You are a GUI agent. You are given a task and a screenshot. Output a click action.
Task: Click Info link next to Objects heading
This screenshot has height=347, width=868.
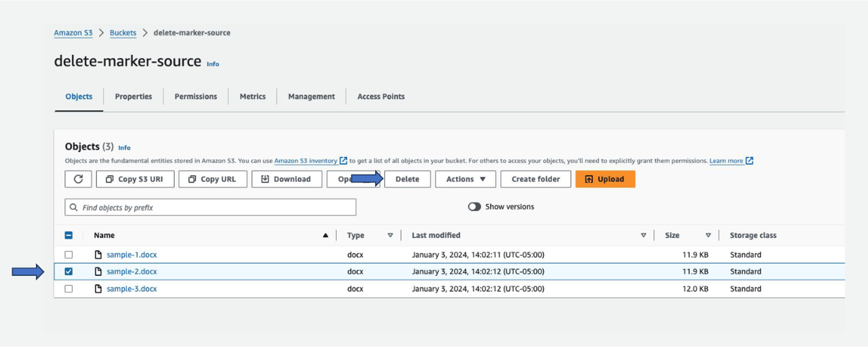pos(125,148)
